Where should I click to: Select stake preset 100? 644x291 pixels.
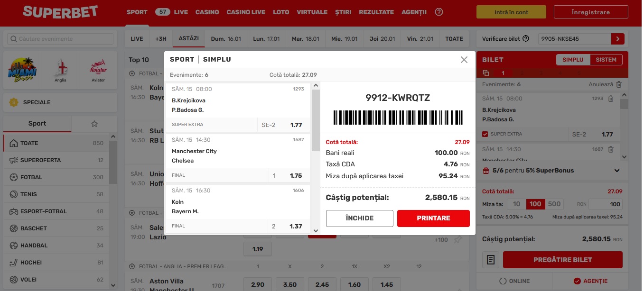[x=535, y=204]
